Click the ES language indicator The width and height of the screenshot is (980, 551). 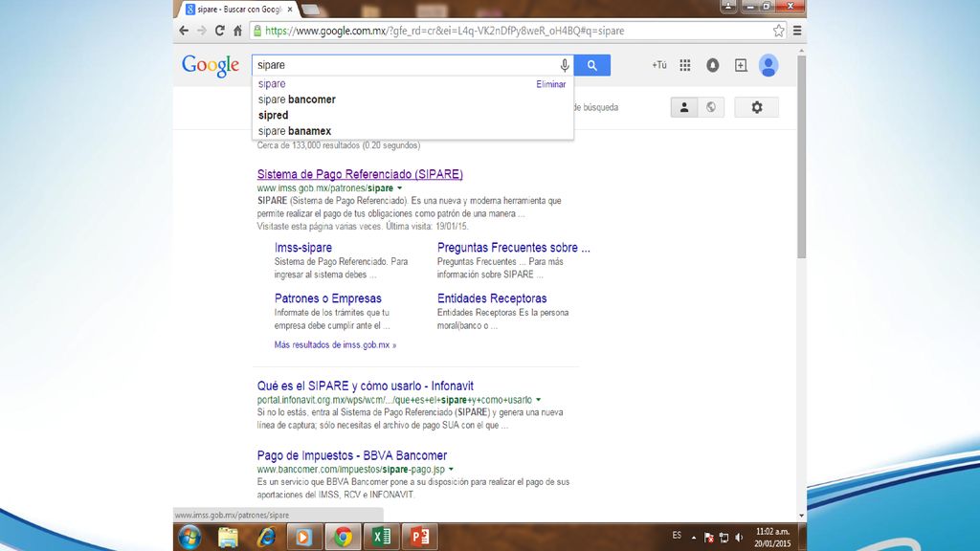[x=677, y=536]
